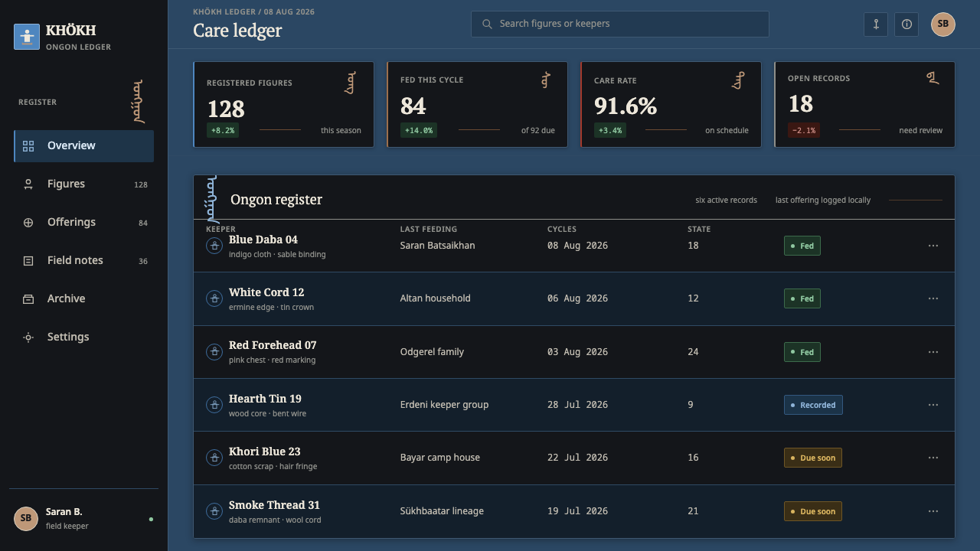Click the 28 Jul 2026 date cell
Viewport: 980px width, 551px height.
(577, 405)
